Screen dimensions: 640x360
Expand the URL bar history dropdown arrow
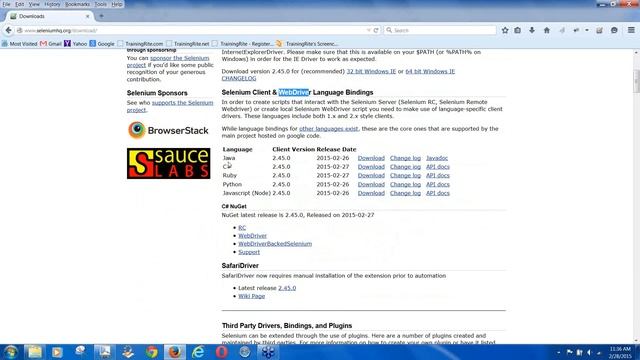pos(368,30)
